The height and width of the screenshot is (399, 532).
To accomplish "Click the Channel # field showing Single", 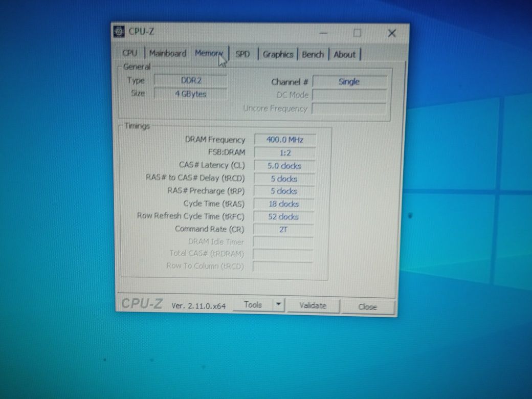I will coord(349,81).
